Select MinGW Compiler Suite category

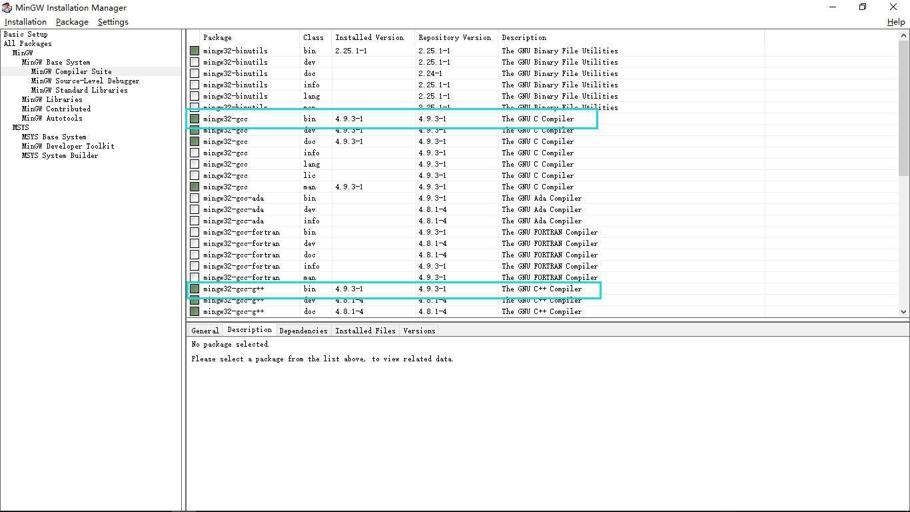[71, 71]
